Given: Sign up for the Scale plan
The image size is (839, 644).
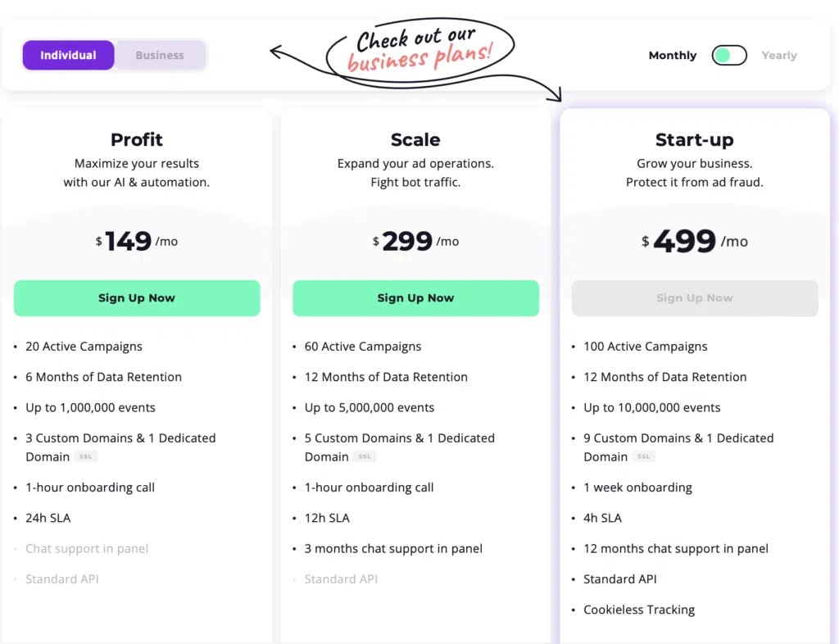Looking at the screenshot, I should (x=415, y=298).
